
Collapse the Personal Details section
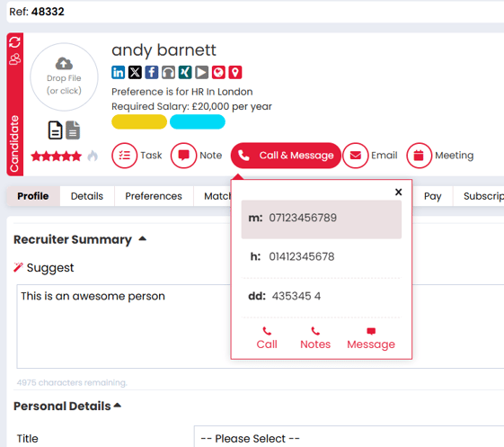tap(118, 406)
